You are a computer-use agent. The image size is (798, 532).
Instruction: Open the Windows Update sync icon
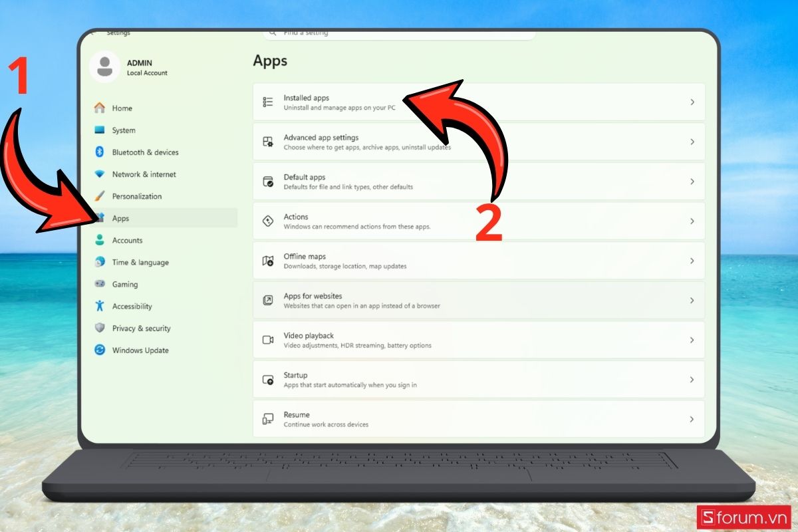tap(100, 350)
